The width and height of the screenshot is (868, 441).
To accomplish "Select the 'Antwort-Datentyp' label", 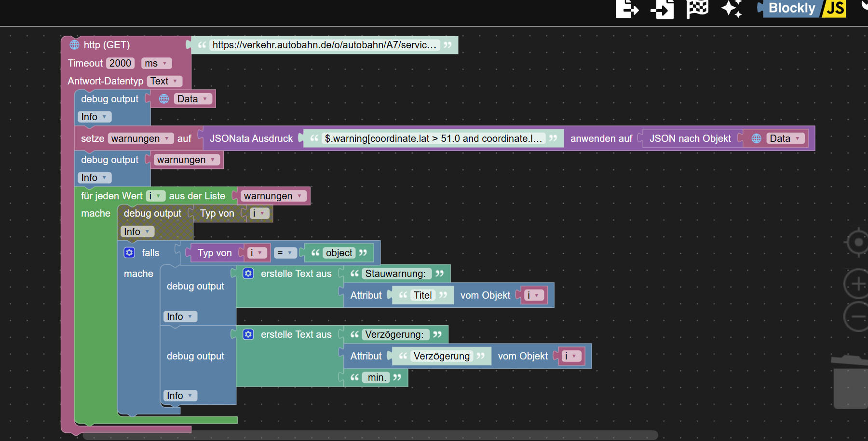I will (x=106, y=81).
